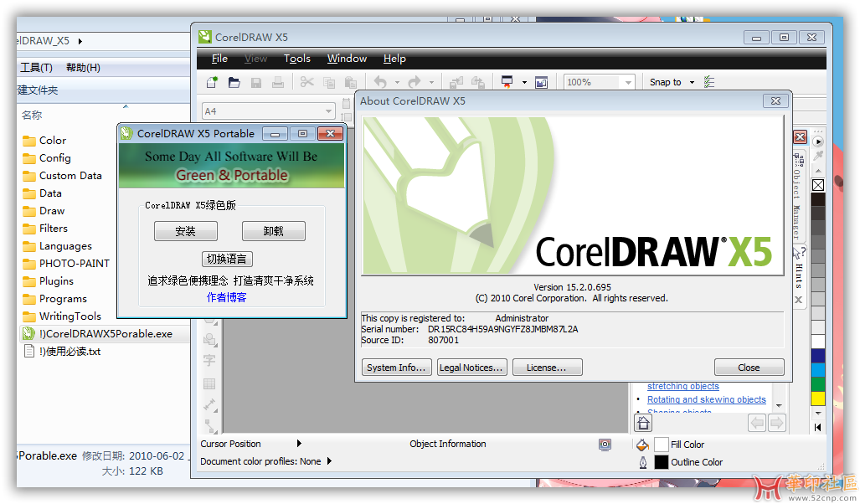The image size is (860, 504).
Task: Pick the yellow swatch in the color palette
Action: click(x=818, y=399)
